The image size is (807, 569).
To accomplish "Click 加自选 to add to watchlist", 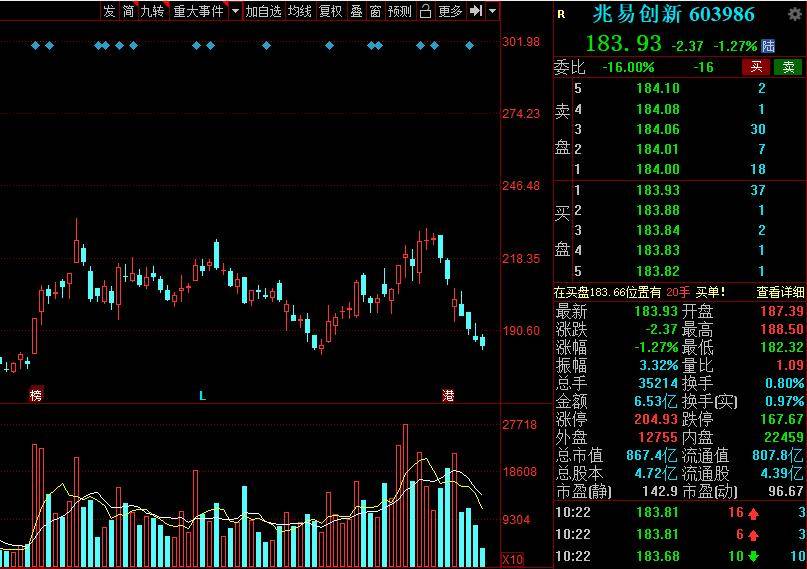I will [263, 11].
